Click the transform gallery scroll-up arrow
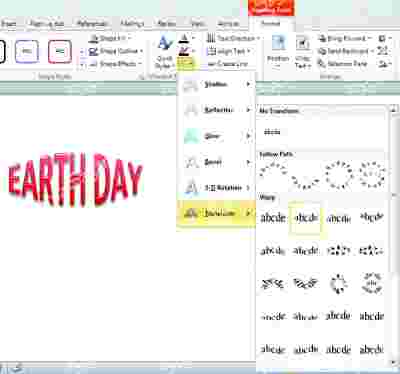The height and width of the screenshot is (374, 400). click(394, 110)
